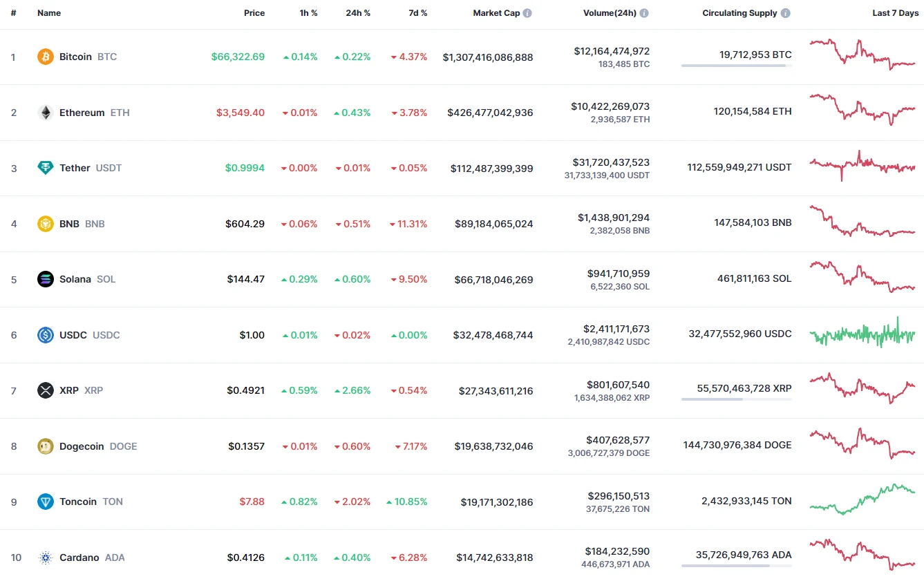Click the Bitcoin logo icon

(46, 57)
